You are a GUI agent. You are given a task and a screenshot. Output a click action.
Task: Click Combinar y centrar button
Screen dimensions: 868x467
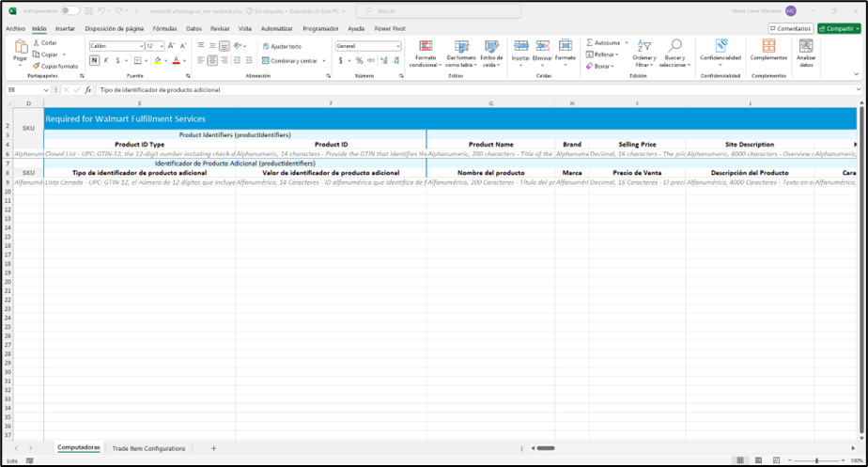pos(289,61)
